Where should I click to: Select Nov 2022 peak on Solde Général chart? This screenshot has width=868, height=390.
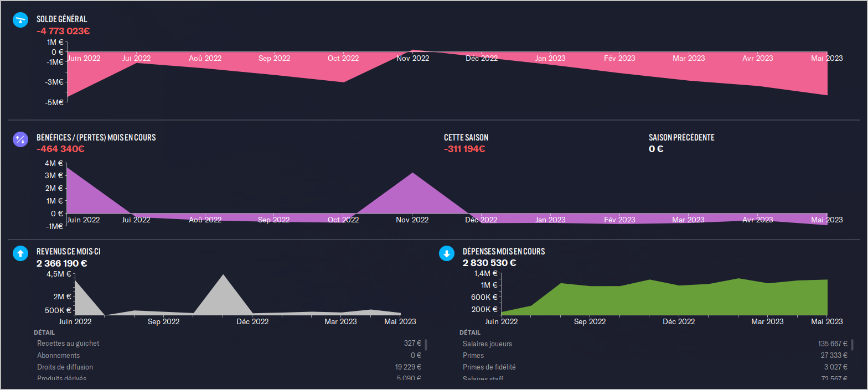coord(413,51)
